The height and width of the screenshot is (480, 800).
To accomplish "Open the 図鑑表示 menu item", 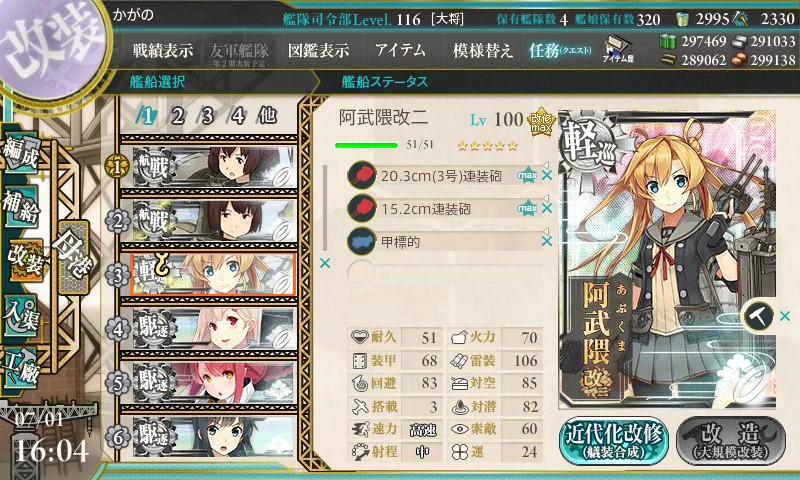I will point(318,50).
